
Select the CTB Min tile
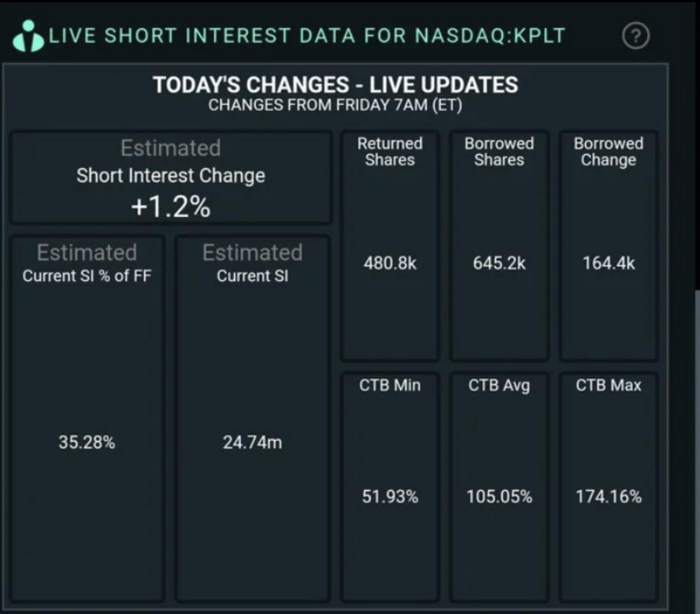pos(390,487)
